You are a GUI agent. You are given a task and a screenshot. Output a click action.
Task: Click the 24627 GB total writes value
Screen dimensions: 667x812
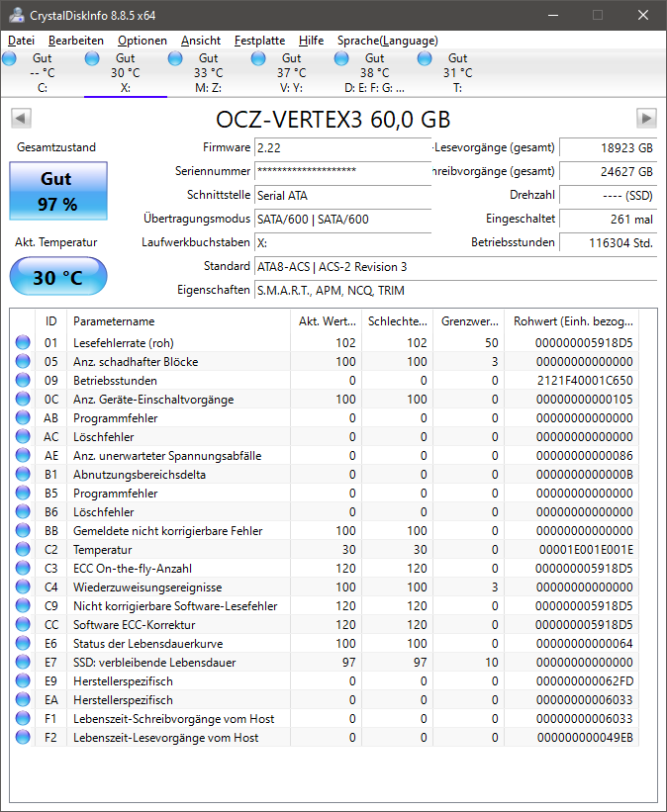(x=608, y=171)
